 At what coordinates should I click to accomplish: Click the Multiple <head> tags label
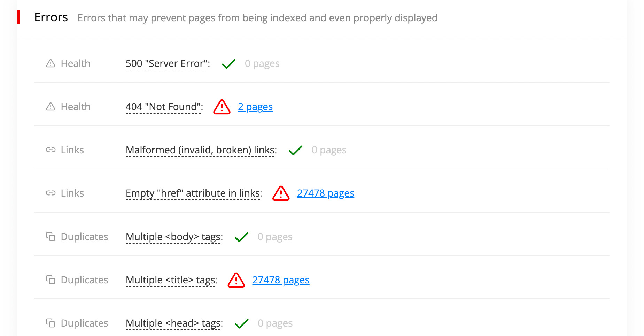pyautogui.click(x=173, y=323)
